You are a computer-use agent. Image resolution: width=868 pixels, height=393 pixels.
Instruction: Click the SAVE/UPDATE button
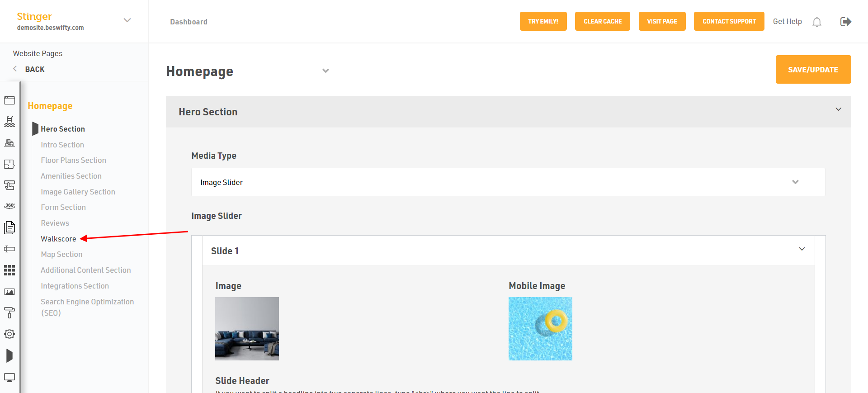coord(813,70)
